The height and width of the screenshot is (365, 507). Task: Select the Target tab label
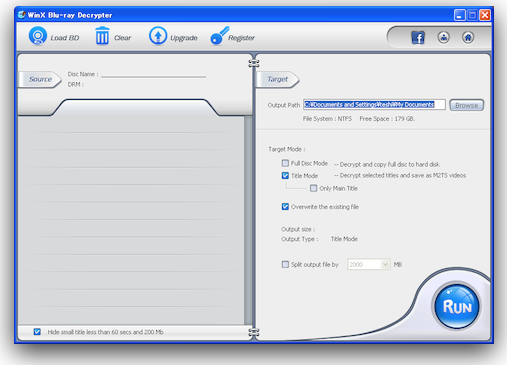click(x=277, y=79)
